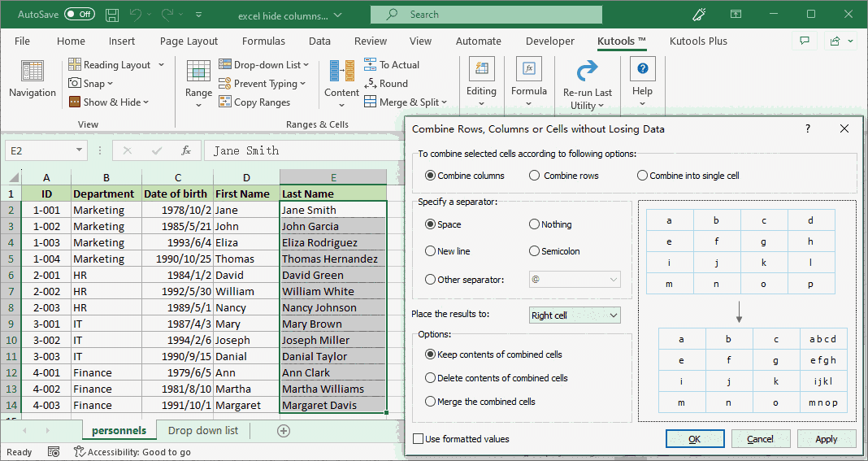
Task: Click Accessibility: Good to go
Action: 132,452
